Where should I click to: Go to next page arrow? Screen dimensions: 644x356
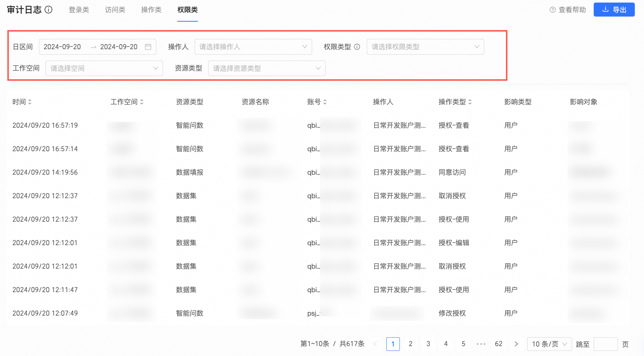516,344
